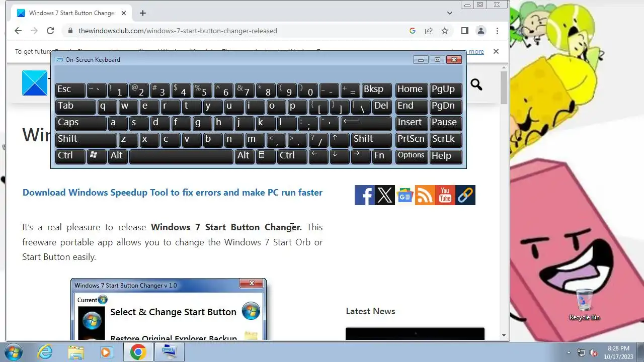Click the spacebar on On-Screen Keyboard
644x362 pixels.
coord(181,156)
